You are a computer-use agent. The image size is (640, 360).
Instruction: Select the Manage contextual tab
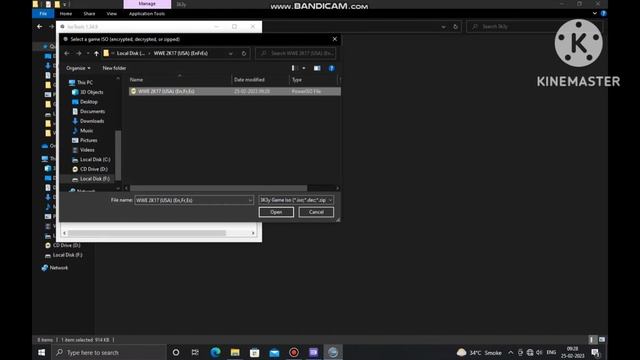coord(147,4)
